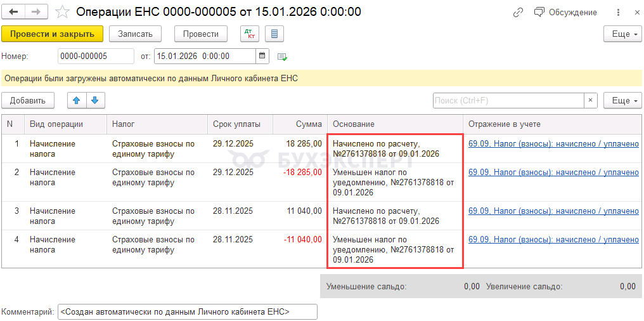
Task: Select the sum 18 285,00 in row 1
Action: pos(304,144)
